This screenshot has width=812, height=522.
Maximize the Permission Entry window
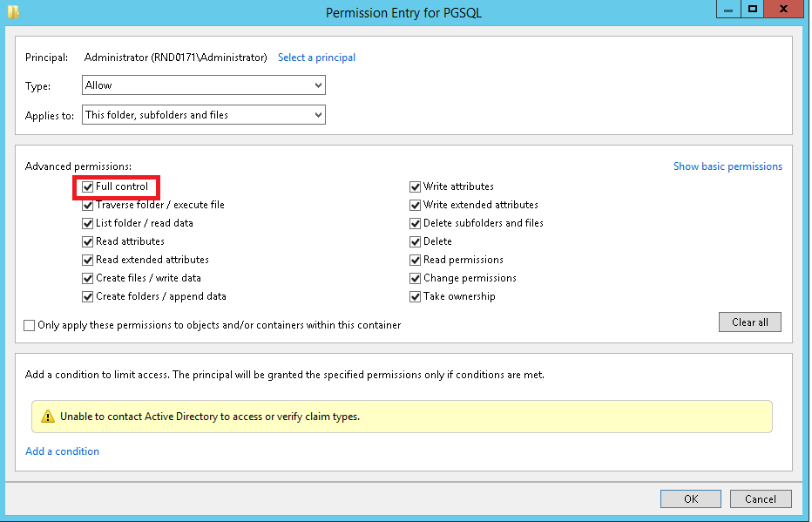[753, 10]
